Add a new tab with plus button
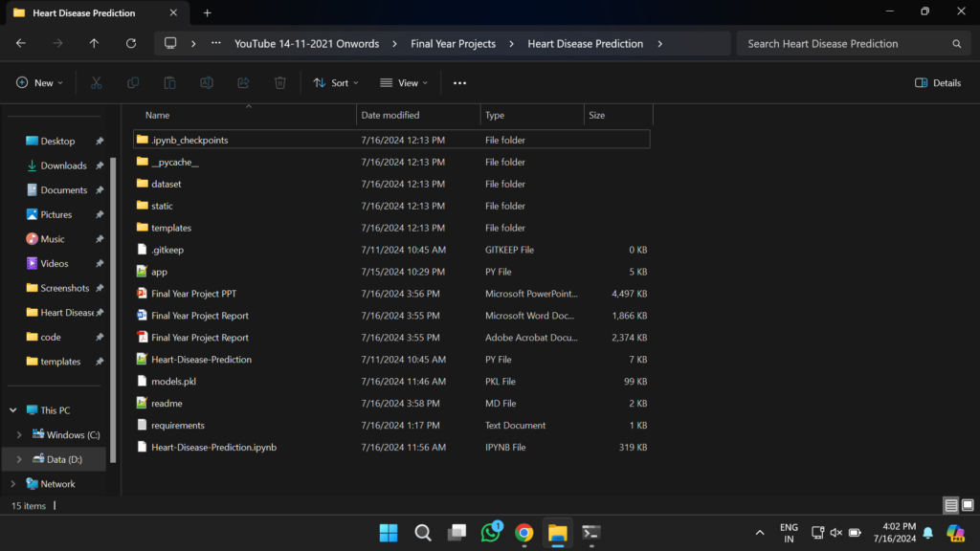 tap(207, 12)
